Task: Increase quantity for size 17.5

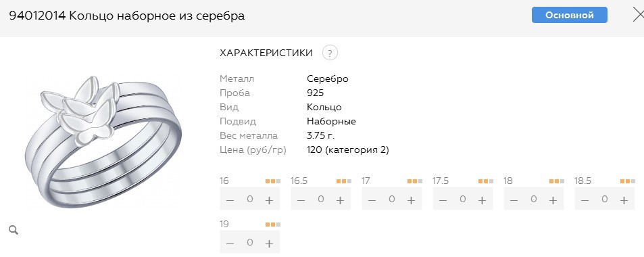Action: (482, 200)
